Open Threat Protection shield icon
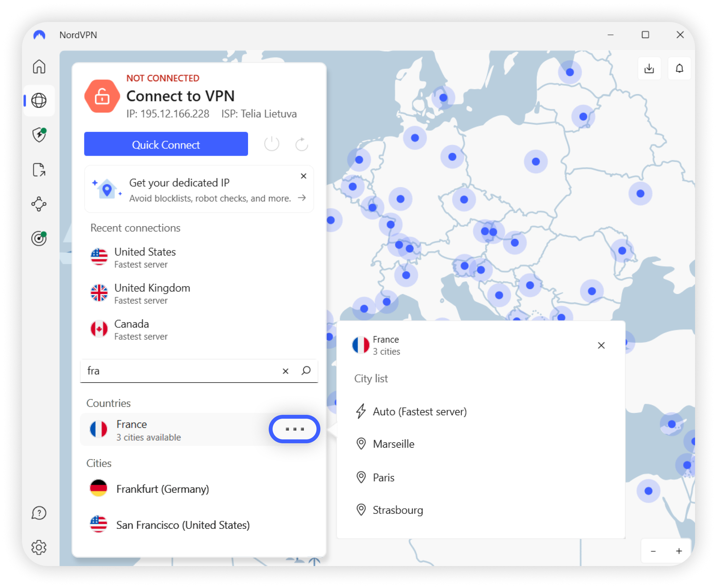717x588 pixels. click(x=39, y=135)
